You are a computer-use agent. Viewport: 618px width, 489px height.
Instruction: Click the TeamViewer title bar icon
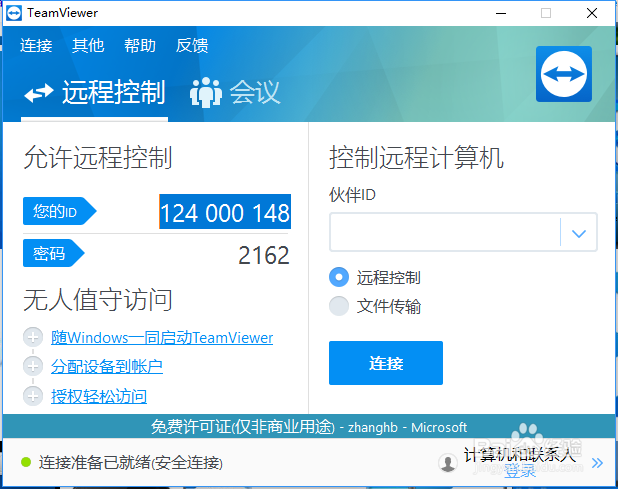point(14,13)
